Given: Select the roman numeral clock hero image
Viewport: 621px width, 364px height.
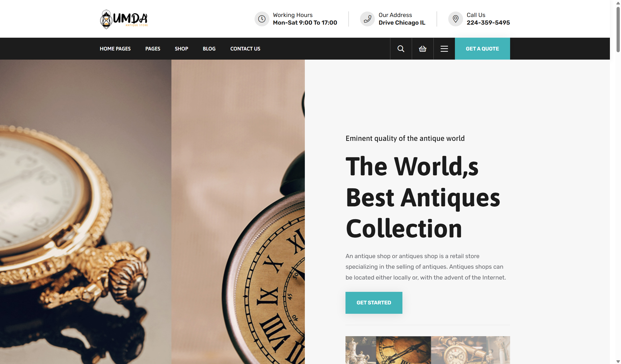Looking at the screenshot, I should point(238,212).
